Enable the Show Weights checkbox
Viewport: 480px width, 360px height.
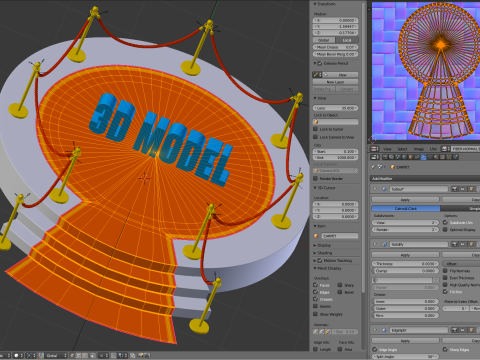coord(315,314)
